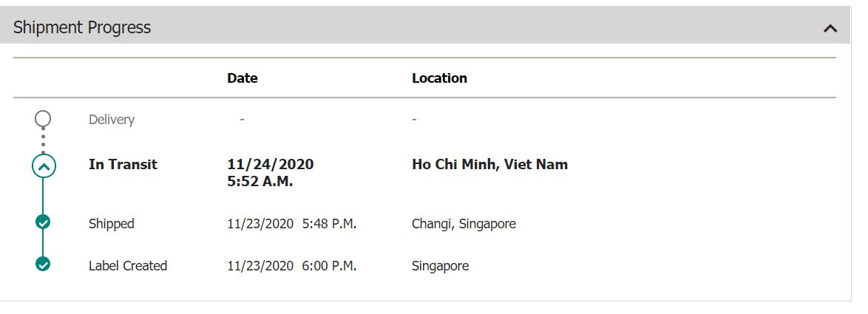The width and height of the screenshot is (868, 314).
Task: Collapse the In Transit details chevron circle
Action: pos(44,165)
